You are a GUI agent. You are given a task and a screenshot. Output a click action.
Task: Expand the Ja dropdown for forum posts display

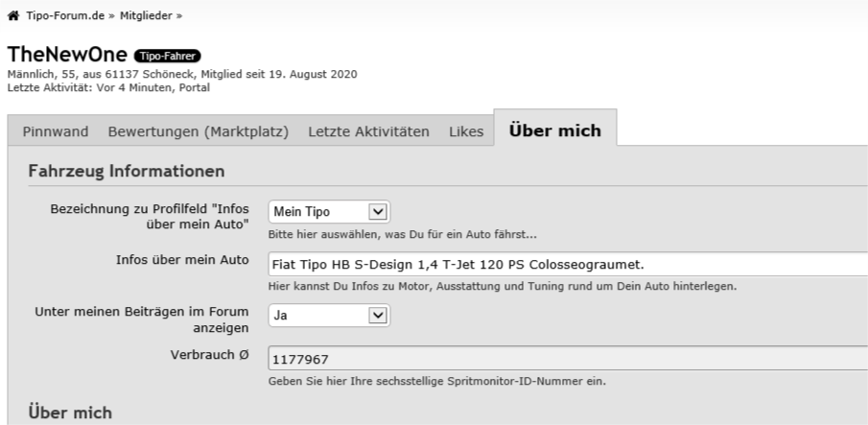tap(329, 314)
